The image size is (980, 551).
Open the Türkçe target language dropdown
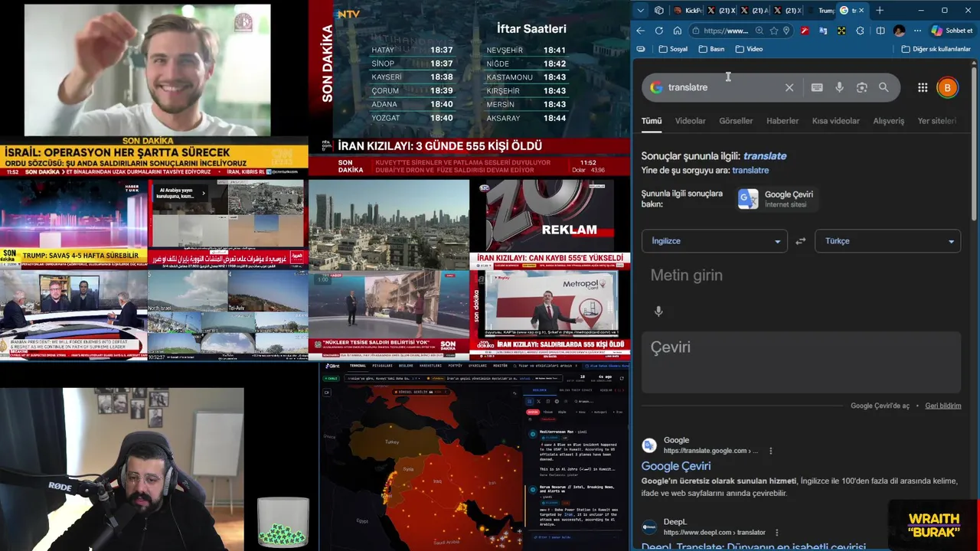point(888,241)
